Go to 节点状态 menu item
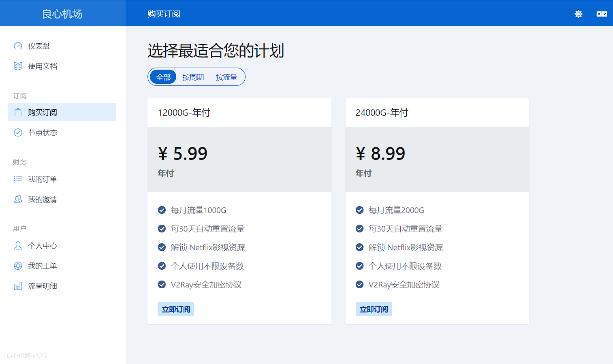The image size is (613, 364). (x=43, y=133)
